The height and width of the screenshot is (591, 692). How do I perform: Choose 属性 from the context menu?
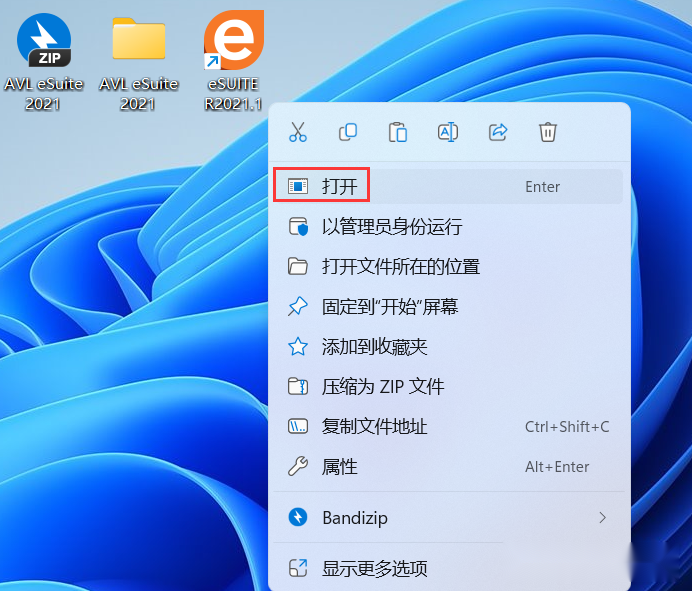tap(448, 467)
